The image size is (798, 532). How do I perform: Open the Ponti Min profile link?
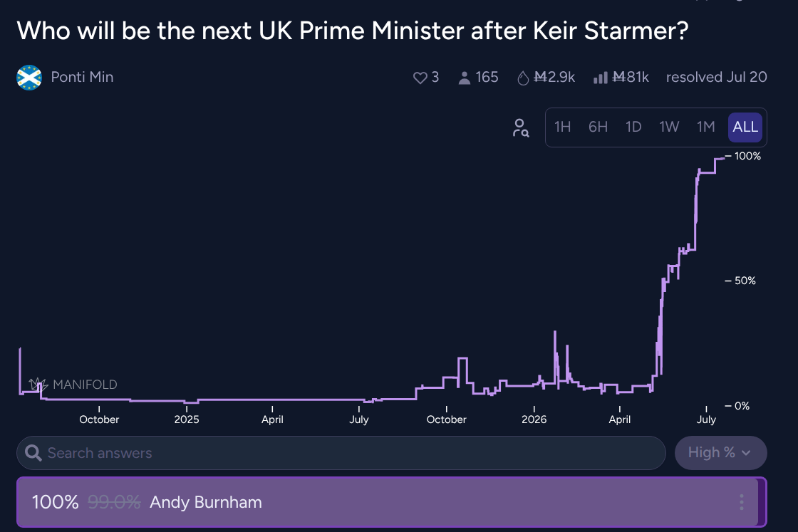[x=82, y=77]
